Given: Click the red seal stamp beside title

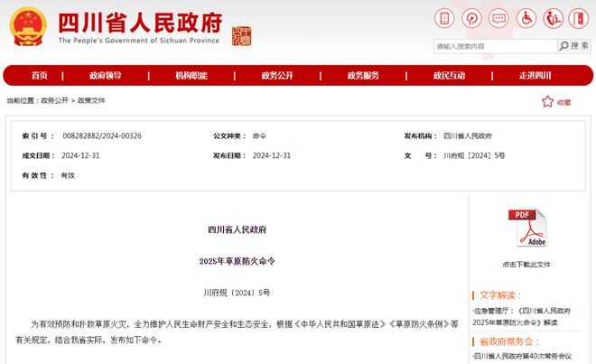Looking at the screenshot, I should [x=242, y=36].
